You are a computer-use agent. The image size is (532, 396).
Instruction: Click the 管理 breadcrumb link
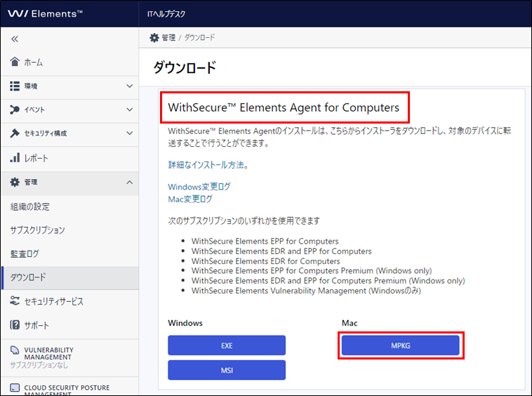click(168, 38)
